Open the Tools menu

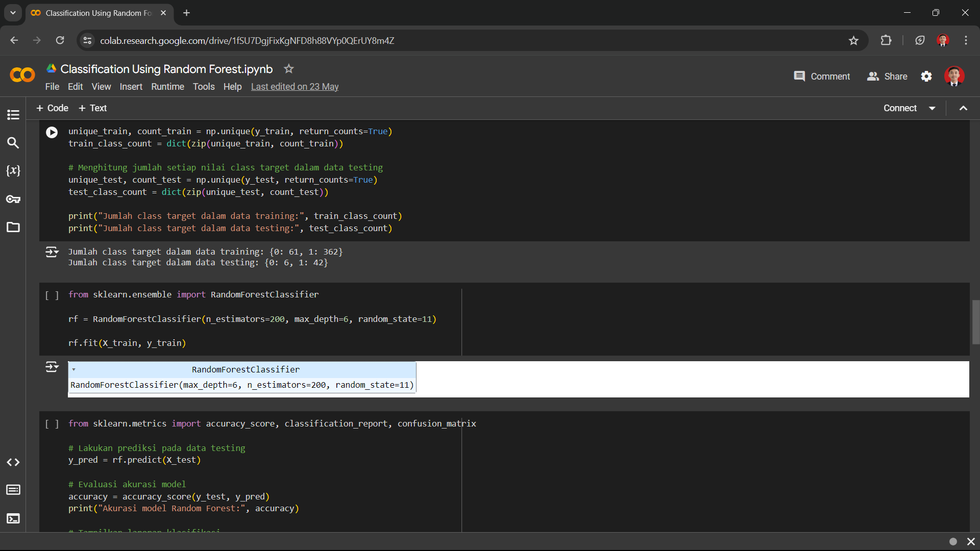(204, 87)
